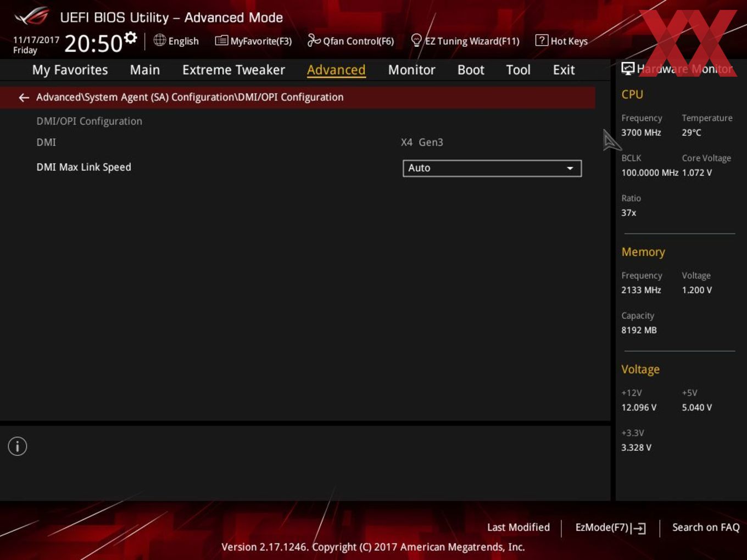This screenshot has height=560, width=747.
Task: Switch to My Favorites tab
Action: (x=70, y=70)
